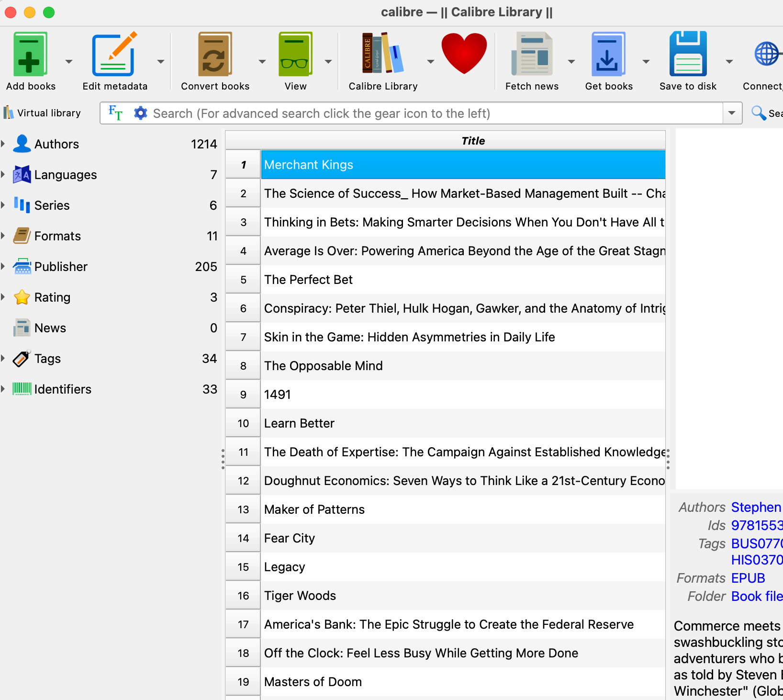This screenshot has height=700, width=783.
Task: Select the book 'Learn Better'
Action: point(463,423)
